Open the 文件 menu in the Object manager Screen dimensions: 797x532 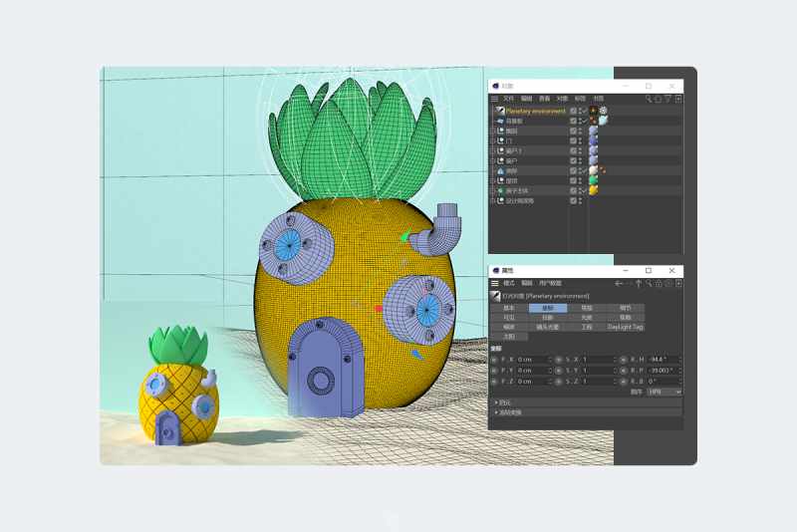click(509, 99)
